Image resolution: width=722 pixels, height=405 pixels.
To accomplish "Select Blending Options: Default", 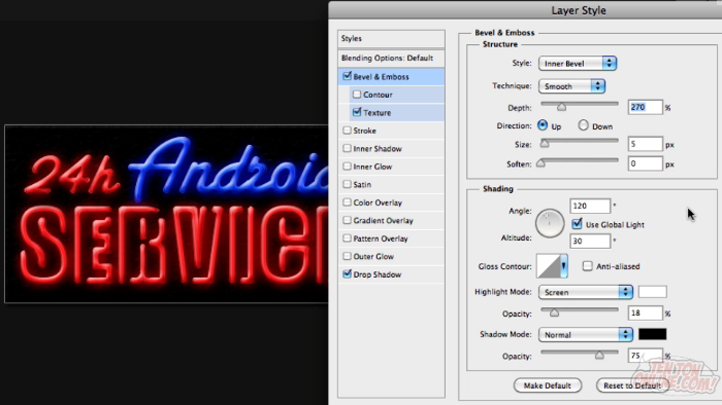I will click(391, 58).
